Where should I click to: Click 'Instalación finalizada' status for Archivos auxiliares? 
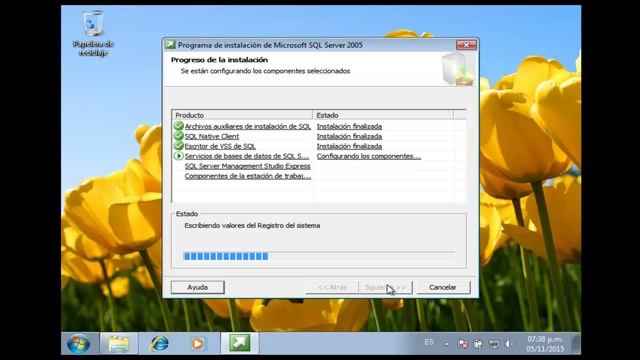(x=349, y=127)
